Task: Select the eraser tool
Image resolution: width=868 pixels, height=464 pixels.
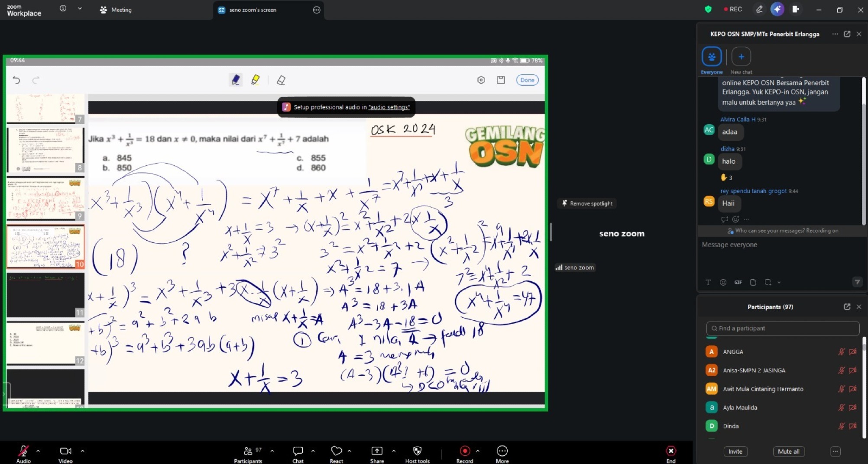Action: (281, 80)
